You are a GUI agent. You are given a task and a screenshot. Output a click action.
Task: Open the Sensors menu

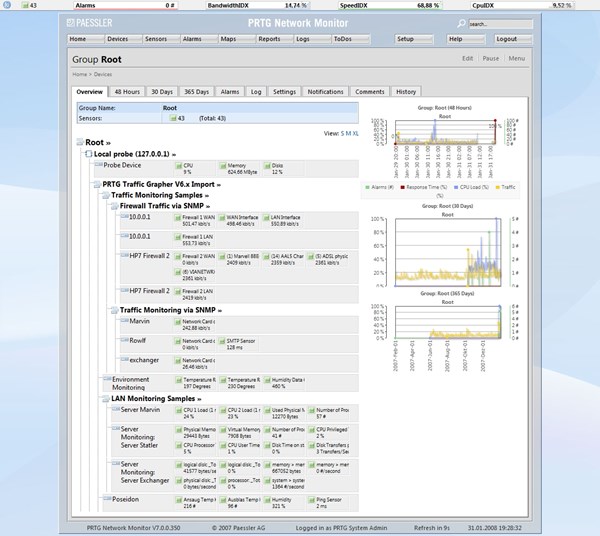[x=156, y=39]
